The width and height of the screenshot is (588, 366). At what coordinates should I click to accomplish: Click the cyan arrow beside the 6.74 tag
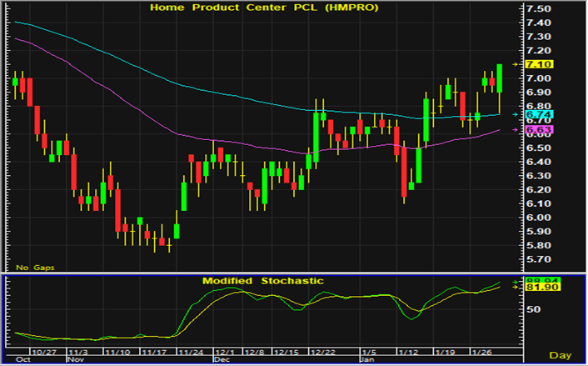(x=516, y=114)
